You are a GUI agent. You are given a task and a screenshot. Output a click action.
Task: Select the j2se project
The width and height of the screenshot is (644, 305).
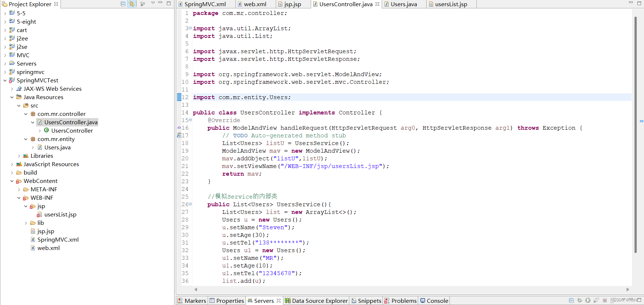click(x=22, y=47)
